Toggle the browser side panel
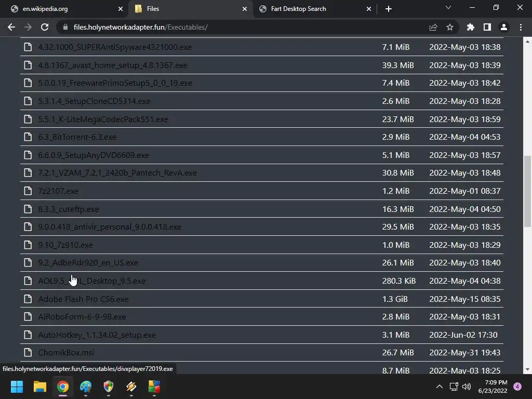Viewport: 532px width, 399px height. click(487, 27)
